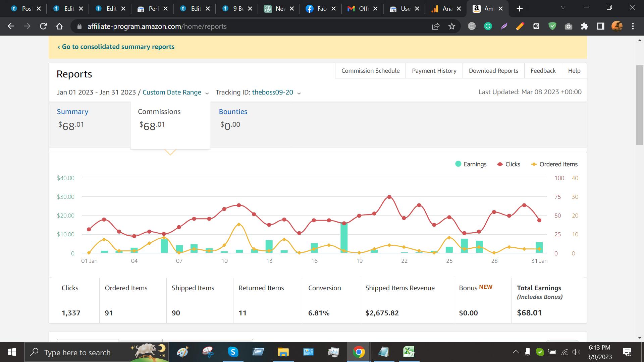Toggle the Ordered Items legend series
The width and height of the screenshot is (644, 362).
pyautogui.click(x=554, y=164)
